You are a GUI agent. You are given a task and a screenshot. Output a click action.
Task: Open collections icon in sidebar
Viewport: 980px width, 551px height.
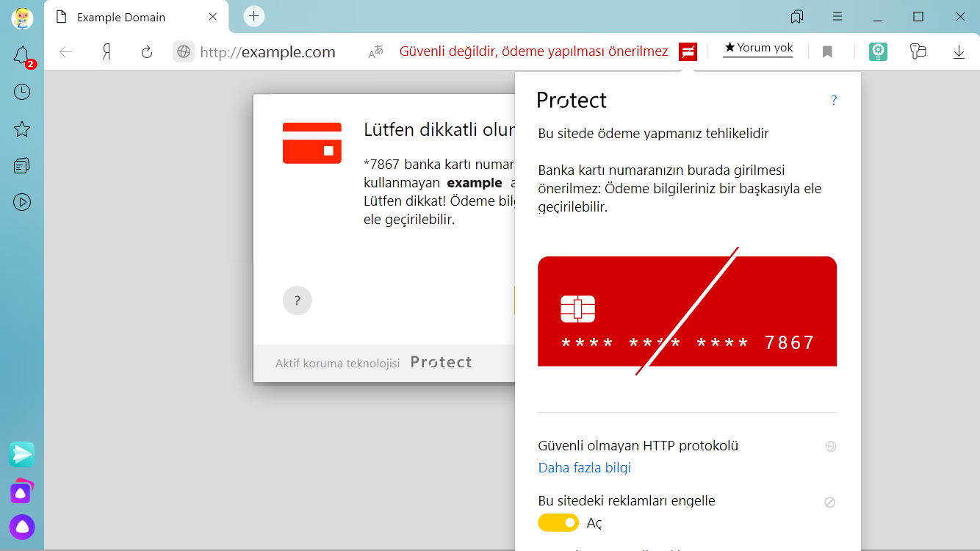[22, 166]
